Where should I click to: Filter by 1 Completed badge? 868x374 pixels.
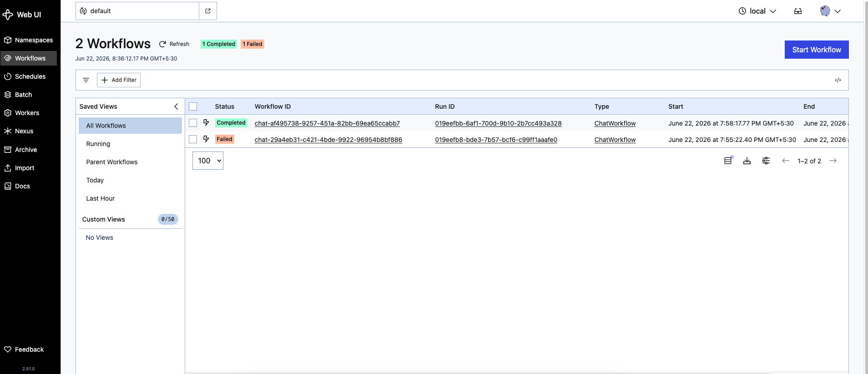219,44
